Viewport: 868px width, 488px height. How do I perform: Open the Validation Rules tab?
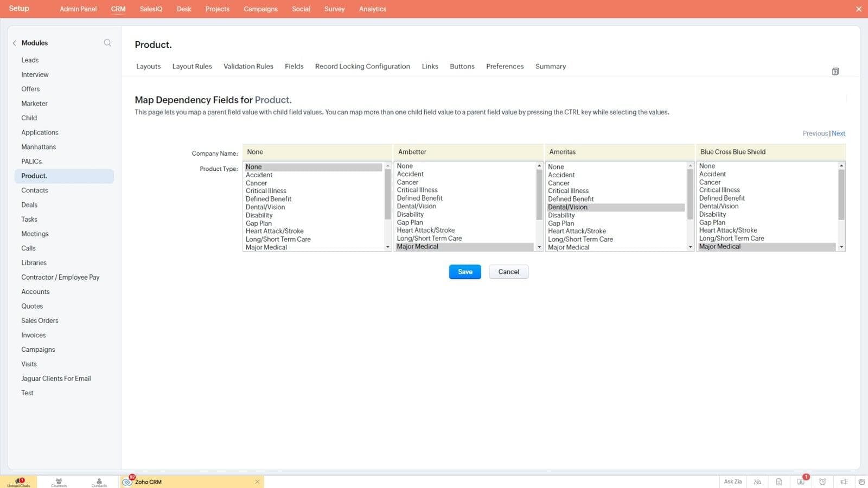(248, 66)
